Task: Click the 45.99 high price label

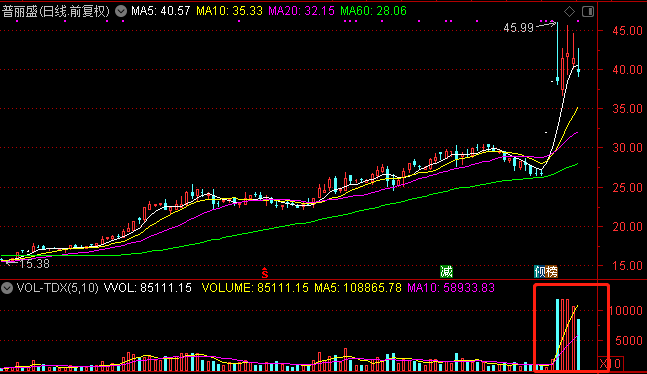Action: (518, 28)
